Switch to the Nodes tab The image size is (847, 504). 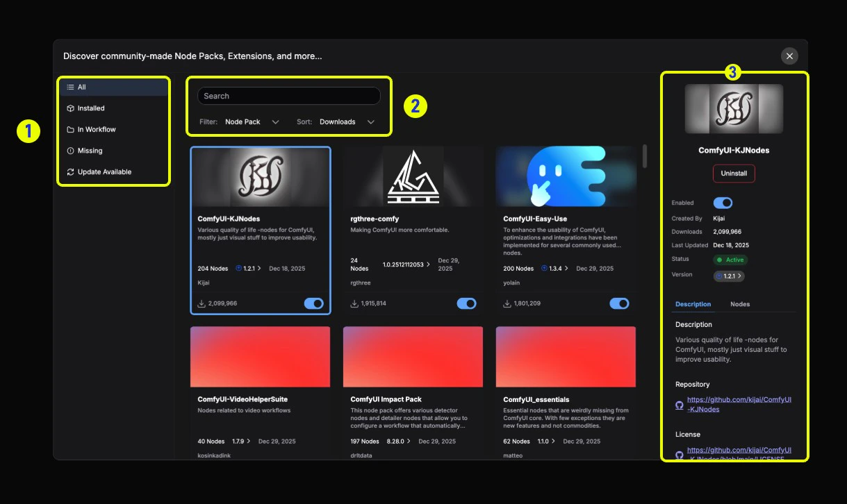coord(740,304)
